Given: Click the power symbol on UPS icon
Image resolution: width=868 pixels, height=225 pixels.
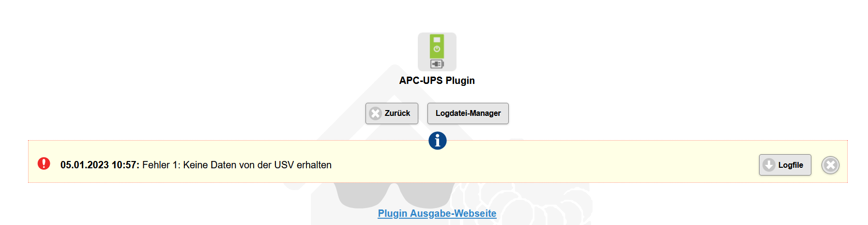Looking at the screenshot, I should (x=437, y=49).
